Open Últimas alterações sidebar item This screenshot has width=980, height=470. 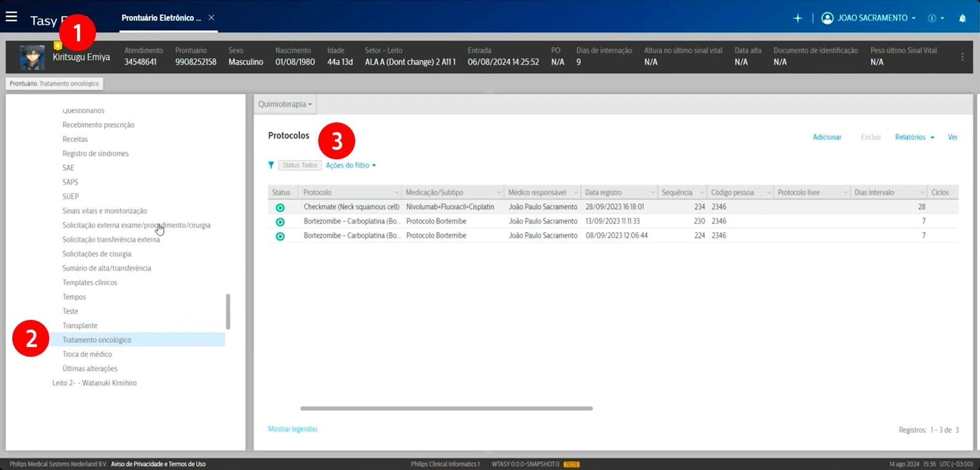(90, 368)
